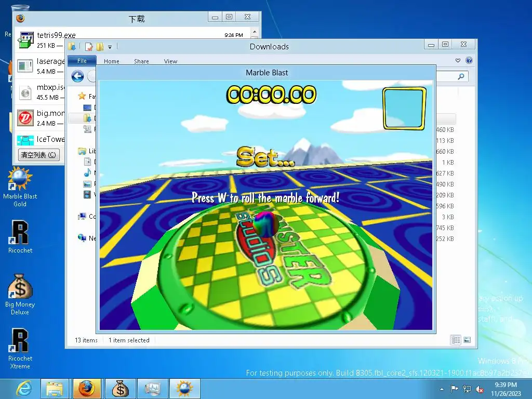Click the 00:00.00 game timer
This screenshot has width=532, height=399.
tap(271, 95)
